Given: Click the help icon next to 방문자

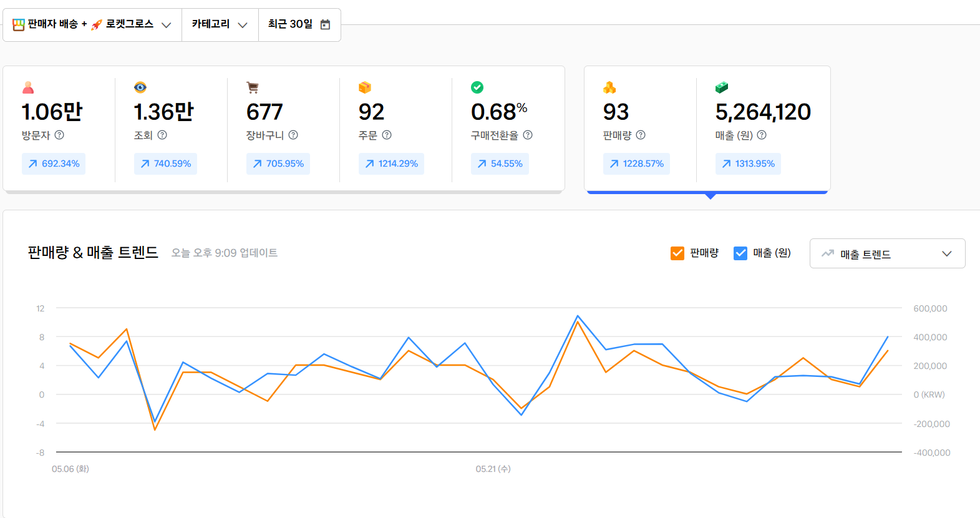Looking at the screenshot, I should [59, 135].
